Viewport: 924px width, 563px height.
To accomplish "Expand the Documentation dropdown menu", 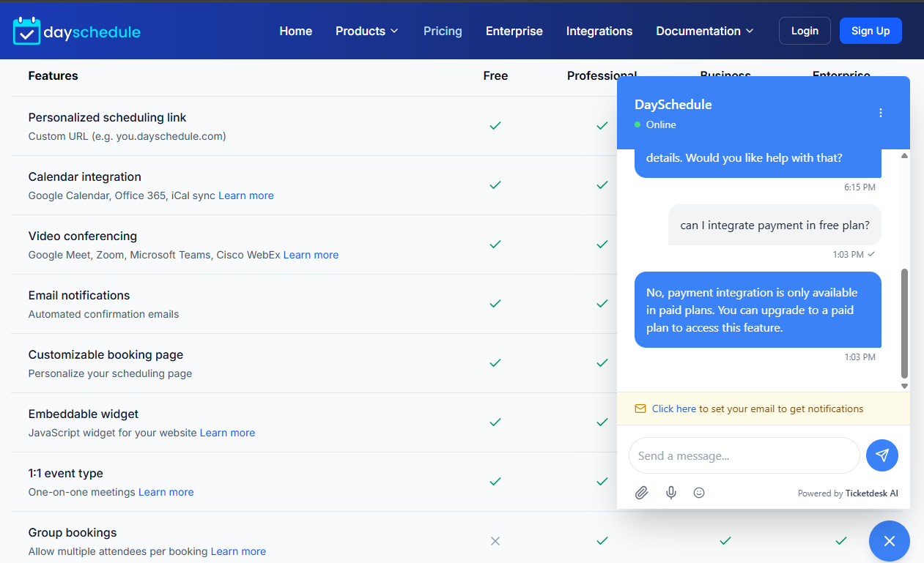I will [x=704, y=31].
